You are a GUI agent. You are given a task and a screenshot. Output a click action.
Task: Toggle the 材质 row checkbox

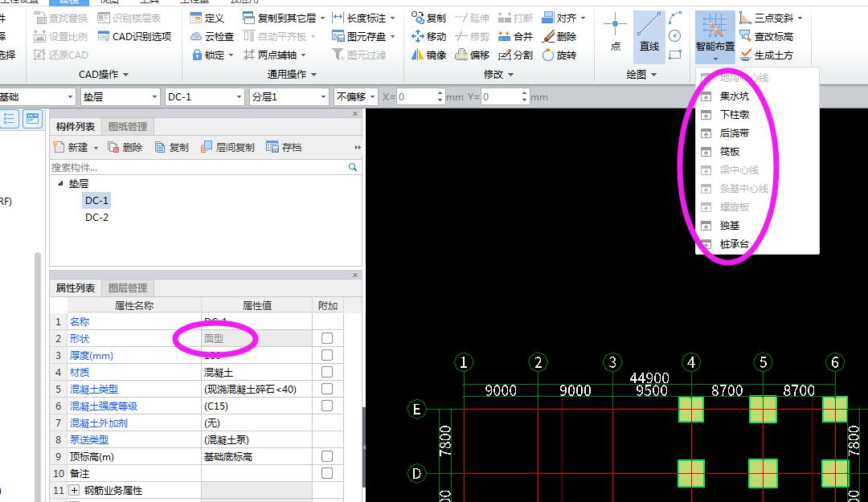[327, 372]
